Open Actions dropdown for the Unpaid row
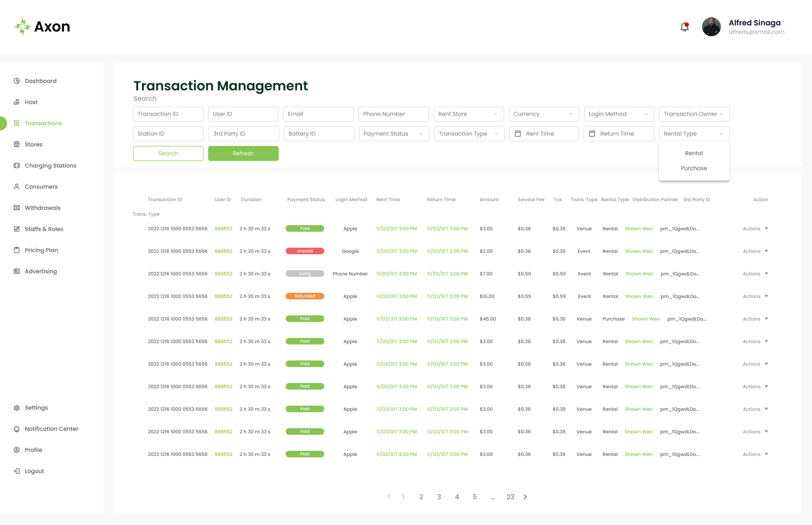Viewport: 812px width, 525px height. click(756, 251)
